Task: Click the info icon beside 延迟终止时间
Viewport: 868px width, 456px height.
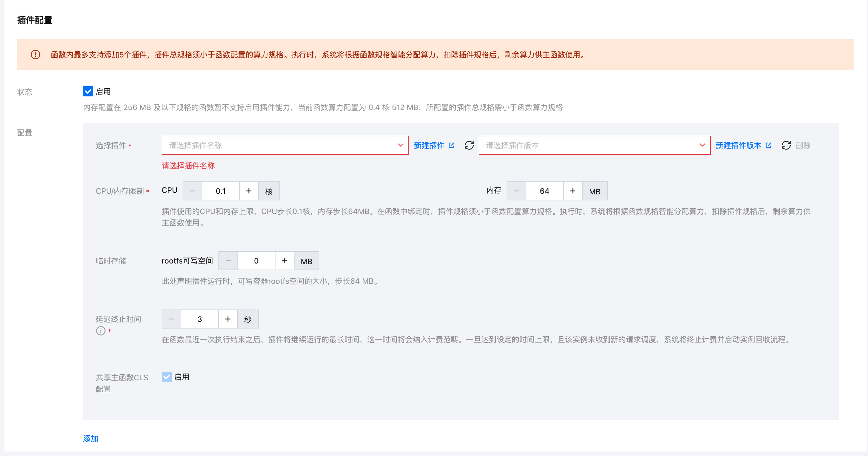Action: [100, 331]
